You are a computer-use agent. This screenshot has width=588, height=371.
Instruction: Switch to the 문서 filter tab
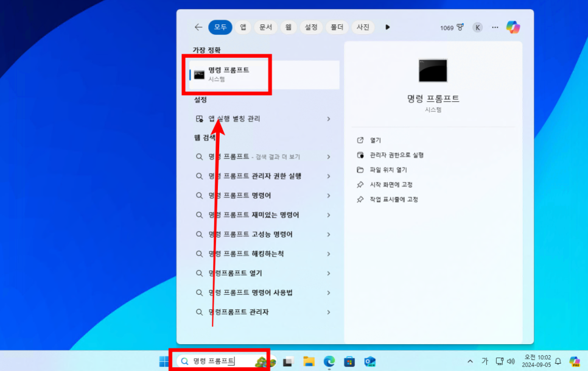[265, 27]
